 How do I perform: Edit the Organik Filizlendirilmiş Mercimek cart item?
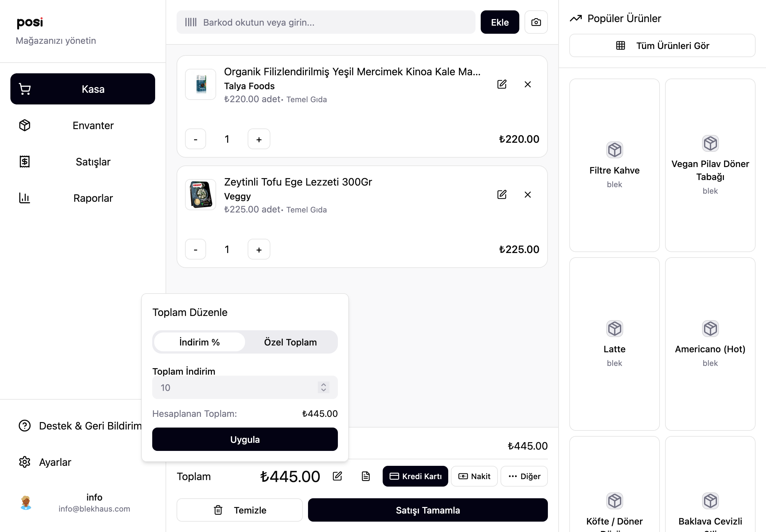point(502,84)
